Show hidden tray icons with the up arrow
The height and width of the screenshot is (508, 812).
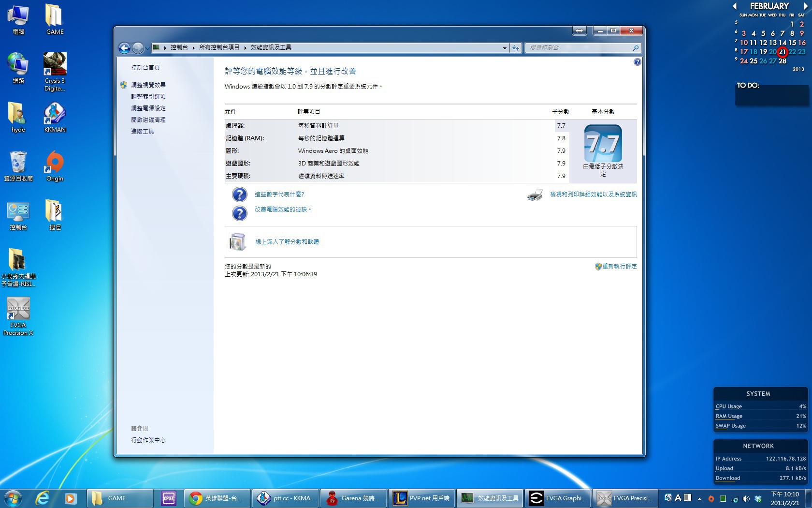point(699,498)
